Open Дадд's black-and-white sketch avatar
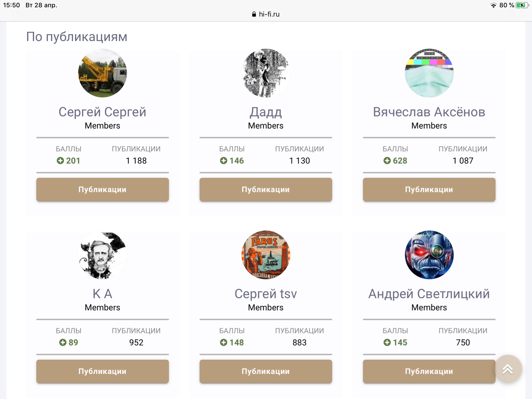The width and height of the screenshot is (532, 399). click(x=266, y=73)
